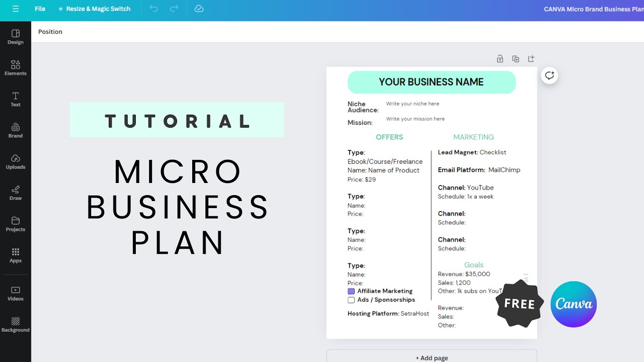
Task: Select the Goals heading
Action: pyautogui.click(x=473, y=265)
